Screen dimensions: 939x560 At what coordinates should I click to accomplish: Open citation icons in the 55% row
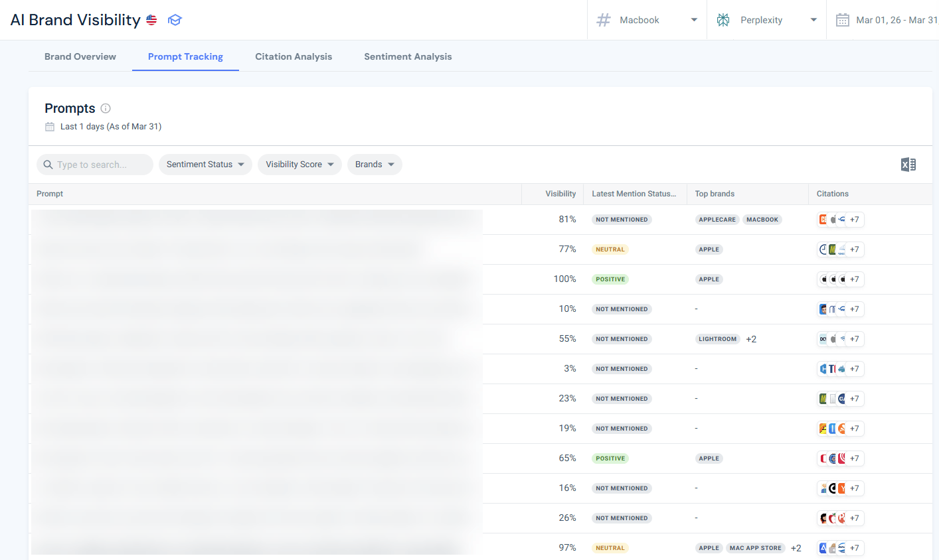coord(841,339)
